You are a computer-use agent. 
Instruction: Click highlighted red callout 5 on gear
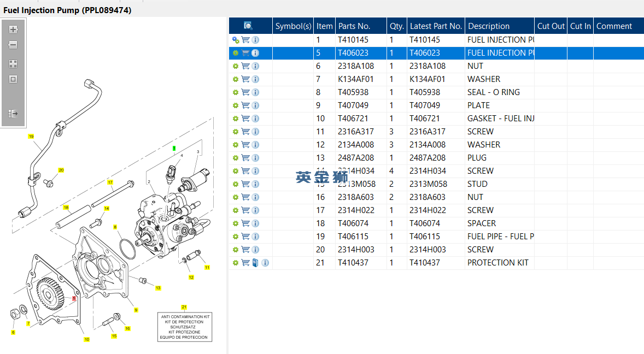[74, 298]
